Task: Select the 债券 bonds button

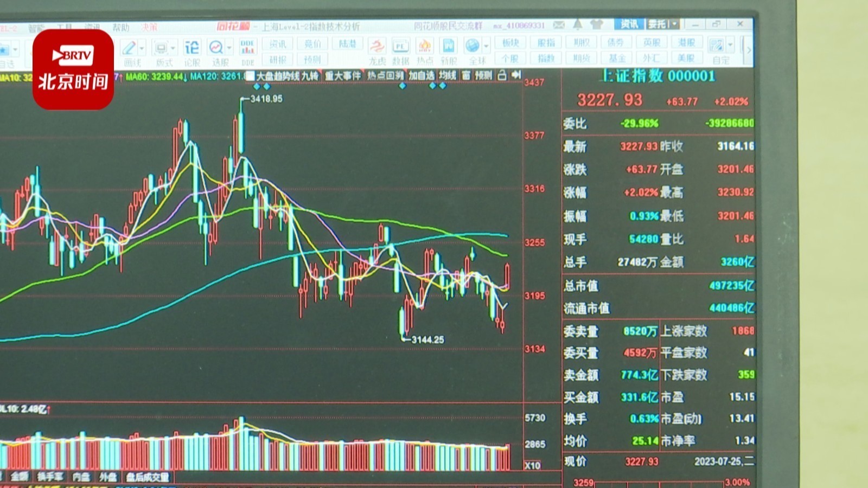Action: [616, 42]
